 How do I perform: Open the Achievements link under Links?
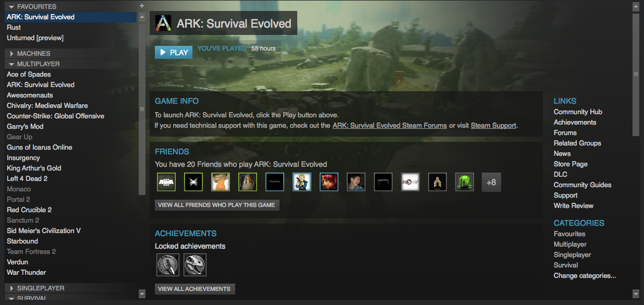(x=575, y=123)
